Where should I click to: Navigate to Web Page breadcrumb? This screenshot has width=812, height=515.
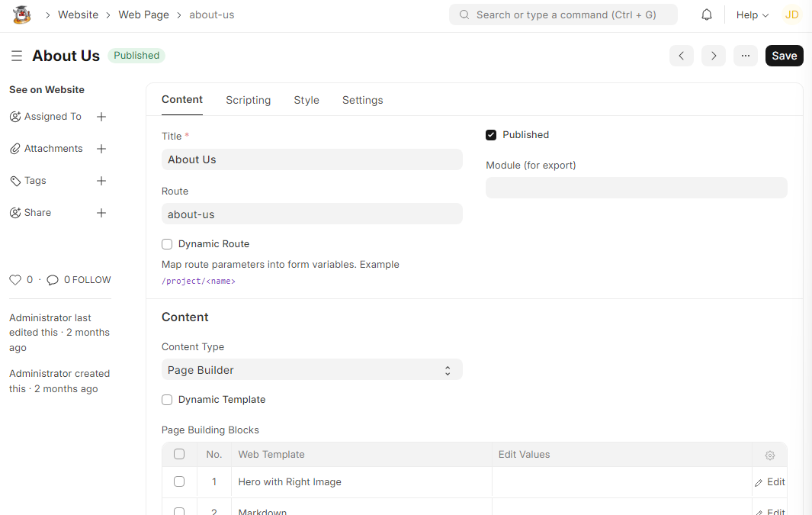pyautogui.click(x=143, y=15)
